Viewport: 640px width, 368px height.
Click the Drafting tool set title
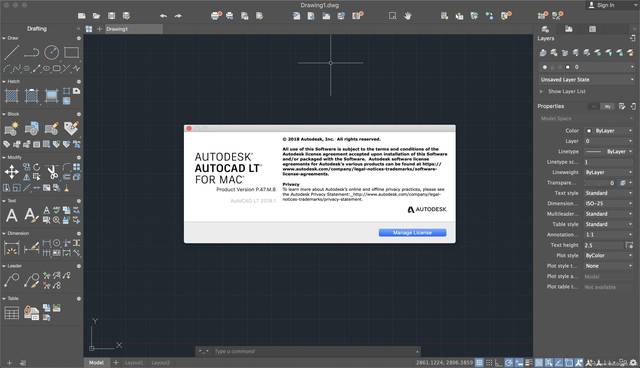coord(37,29)
